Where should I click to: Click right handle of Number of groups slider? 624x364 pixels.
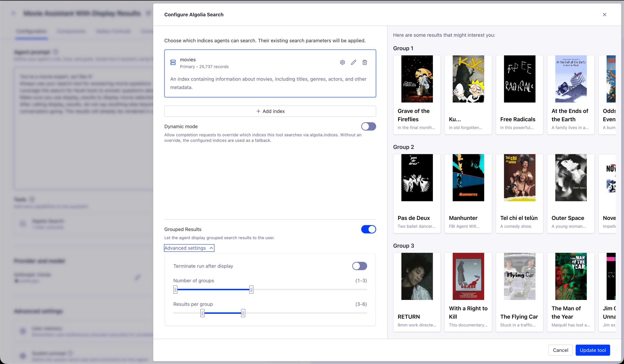(x=251, y=290)
